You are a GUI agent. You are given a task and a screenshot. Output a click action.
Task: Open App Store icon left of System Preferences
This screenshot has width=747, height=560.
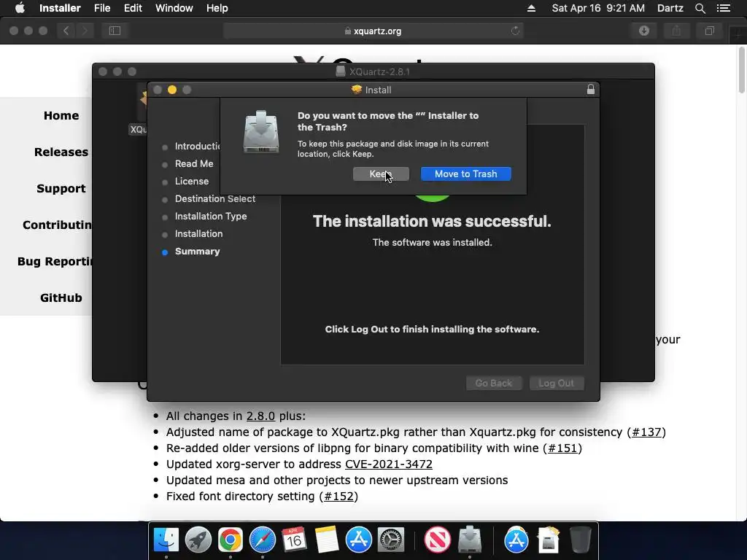point(358,540)
